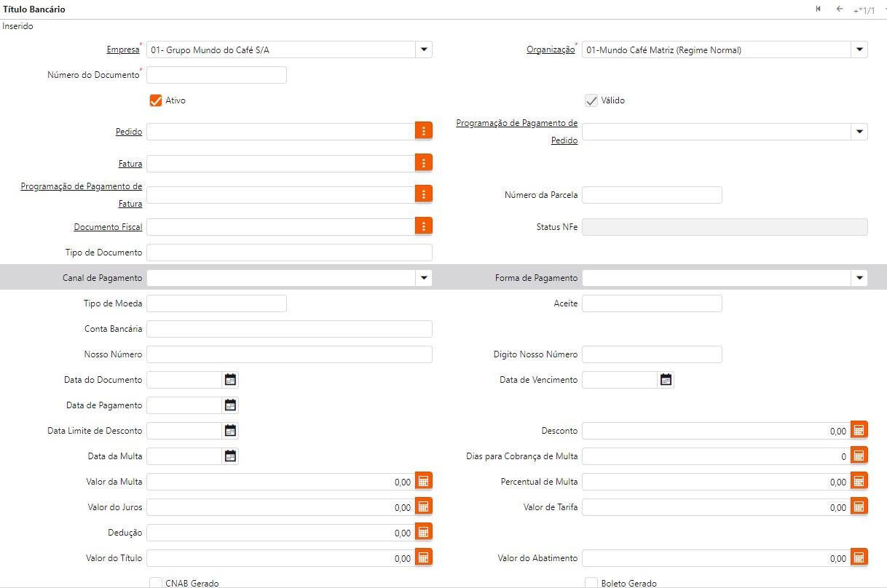Viewport: 887px width, 588px height.
Task: Click the Fatura label link
Action: pos(130,164)
